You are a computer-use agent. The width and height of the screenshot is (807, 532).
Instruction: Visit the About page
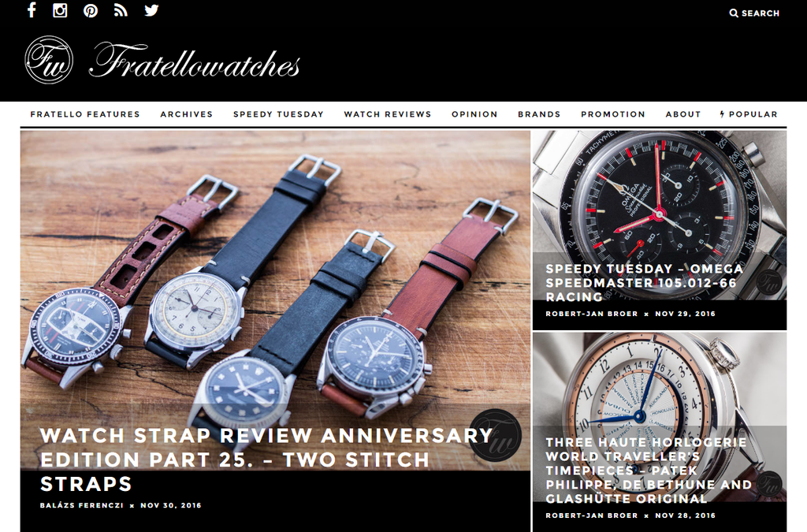click(683, 114)
